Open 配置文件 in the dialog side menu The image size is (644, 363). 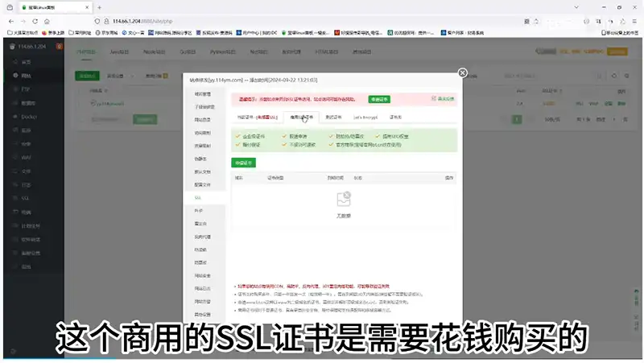202,184
